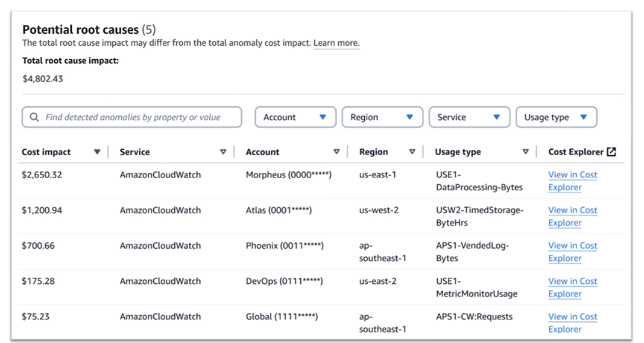Click ap-southeast-1 region in Global row

[382, 323]
